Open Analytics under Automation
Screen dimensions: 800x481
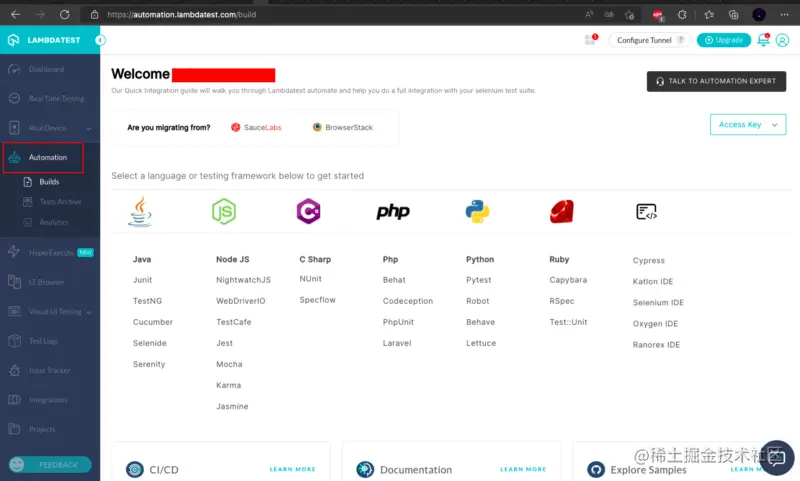pyautogui.click(x=54, y=222)
